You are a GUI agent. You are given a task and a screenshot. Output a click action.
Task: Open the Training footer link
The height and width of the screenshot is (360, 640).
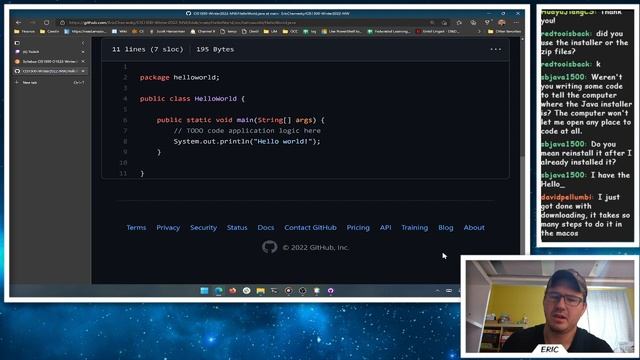coord(414,228)
